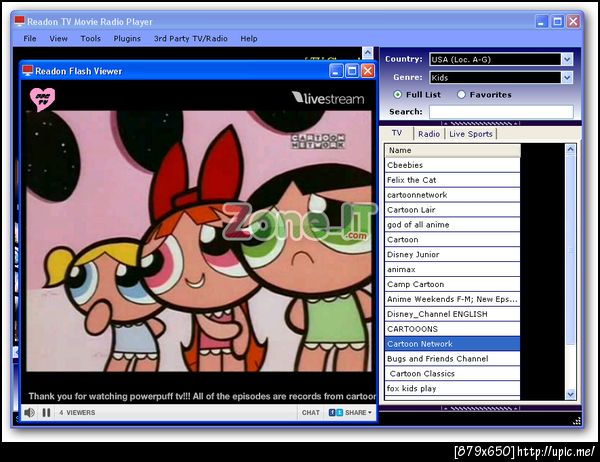Select the CARTOONS channel row

point(452,329)
